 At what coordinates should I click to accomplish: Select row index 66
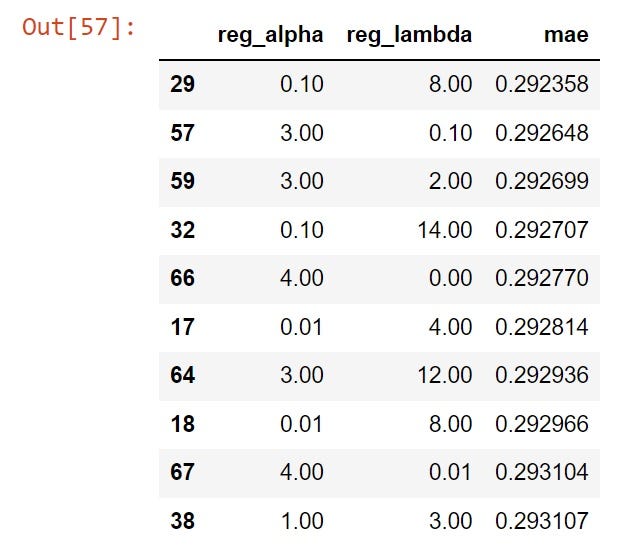point(182,278)
